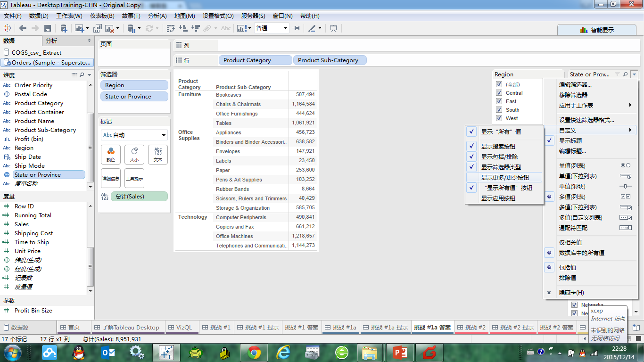Viewport: 644px width, 362px height.
Task: Click the Product Category pill on rows shelf
Action: click(x=256, y=60)
